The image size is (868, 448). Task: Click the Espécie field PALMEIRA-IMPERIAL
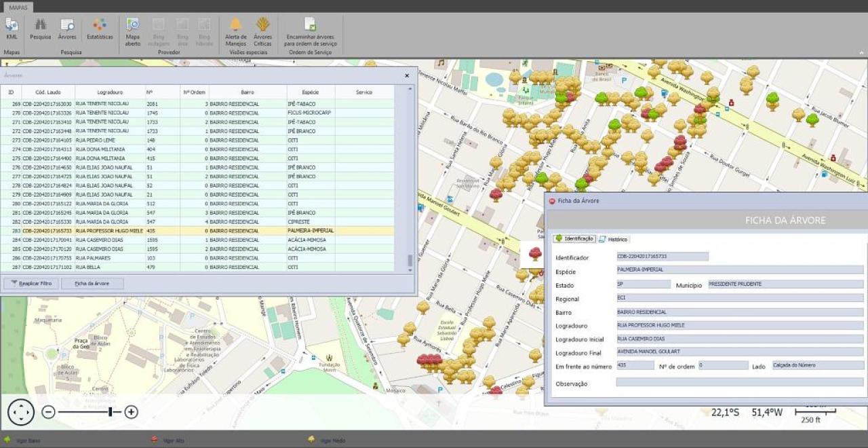[740, 269]
